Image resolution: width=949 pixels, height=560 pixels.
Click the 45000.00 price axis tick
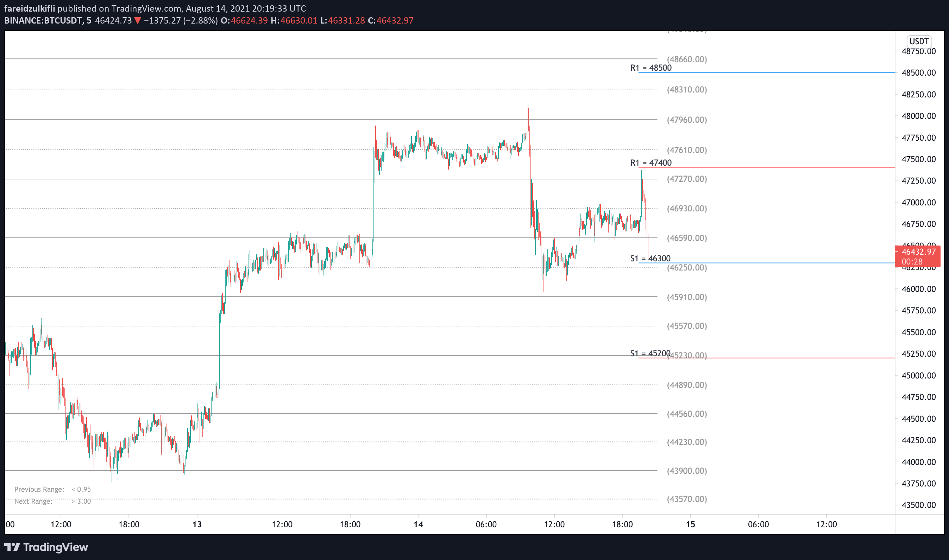918,375
